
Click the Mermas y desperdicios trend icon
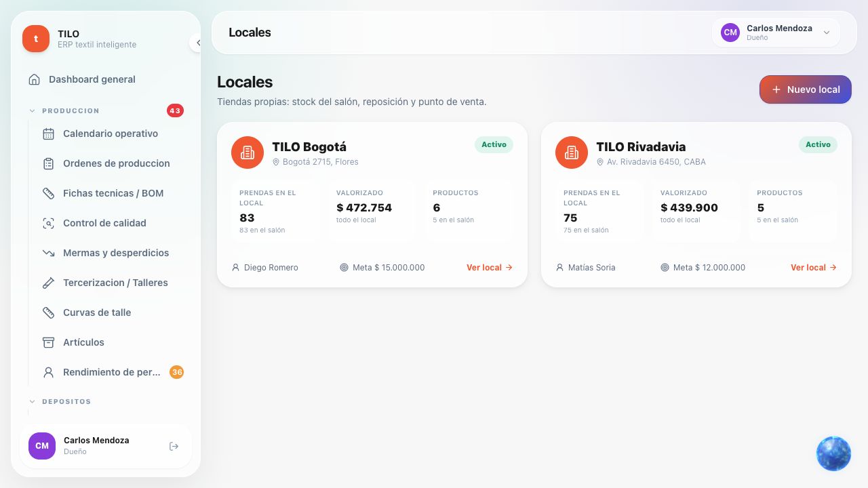coord(48,253)
